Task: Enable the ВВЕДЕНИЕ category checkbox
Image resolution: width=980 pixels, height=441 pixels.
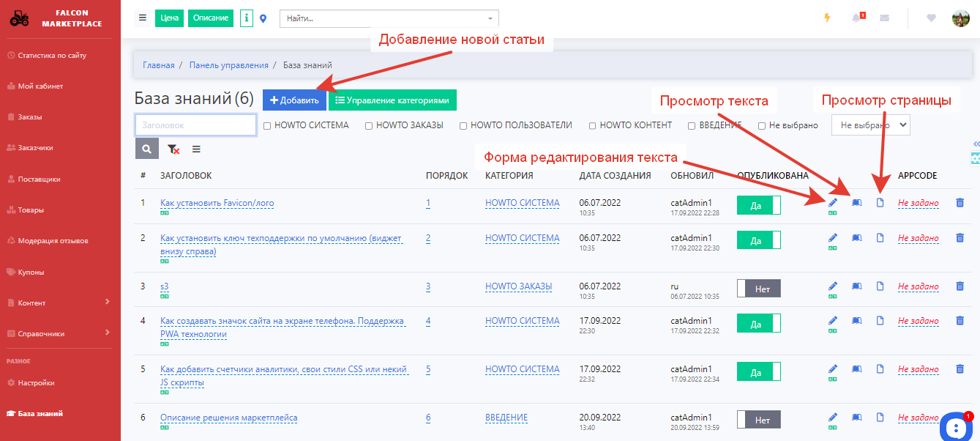Action: (692, 125)
